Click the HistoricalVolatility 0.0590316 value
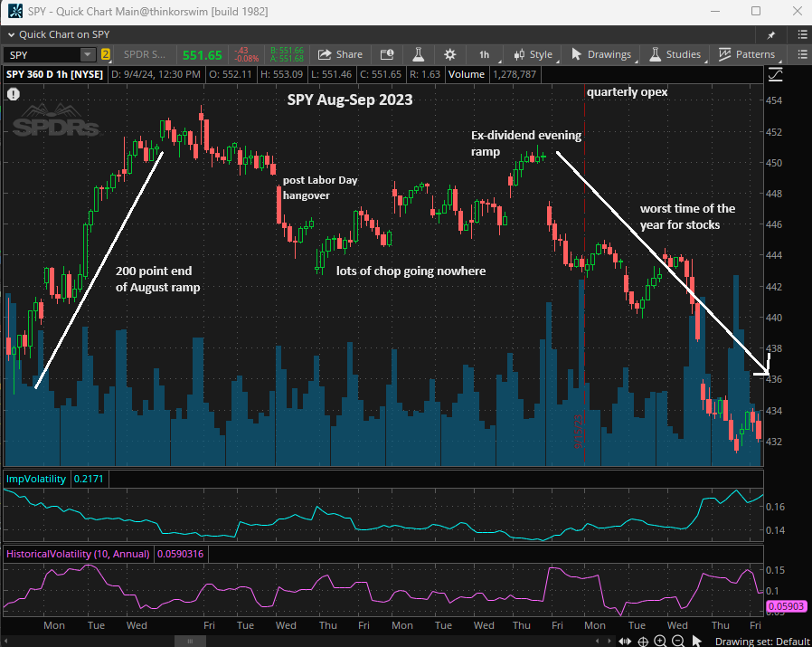 [x=180, y=554]
